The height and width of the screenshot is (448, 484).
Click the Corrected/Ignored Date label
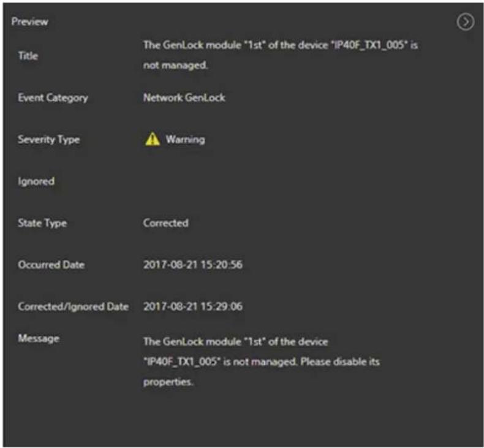(x=73, y=306)
